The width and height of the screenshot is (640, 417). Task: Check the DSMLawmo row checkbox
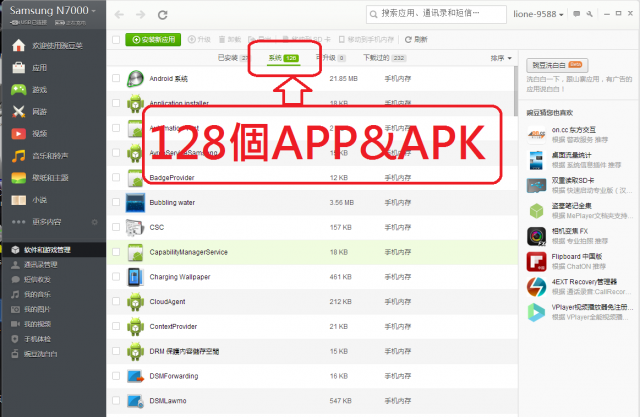click(116, 401)
